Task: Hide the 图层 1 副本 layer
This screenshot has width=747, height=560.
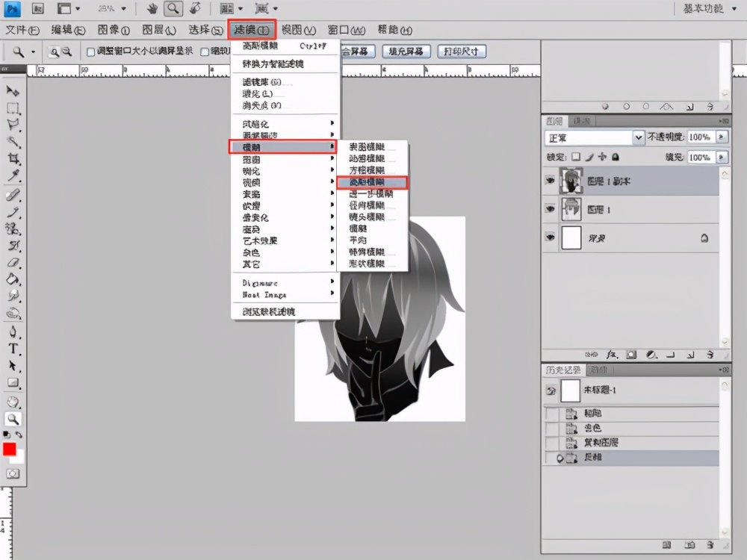Action: coord(551,181)
